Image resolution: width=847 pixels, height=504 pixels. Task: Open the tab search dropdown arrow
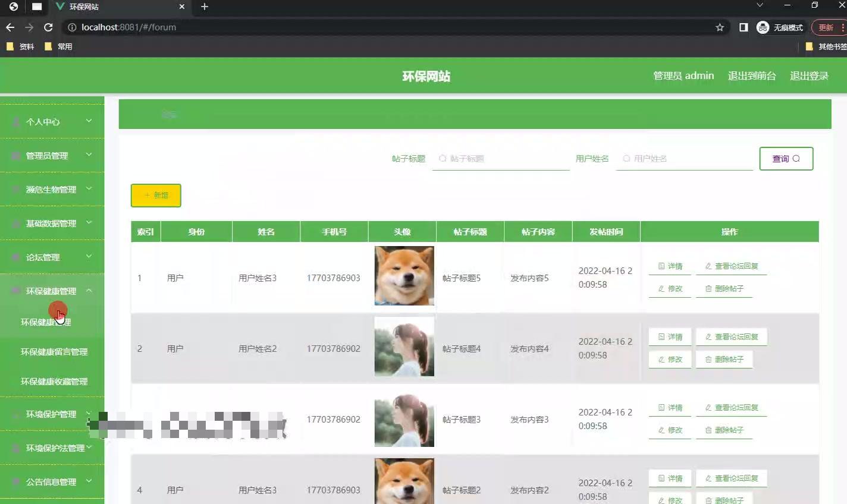[x=760, y=5]
